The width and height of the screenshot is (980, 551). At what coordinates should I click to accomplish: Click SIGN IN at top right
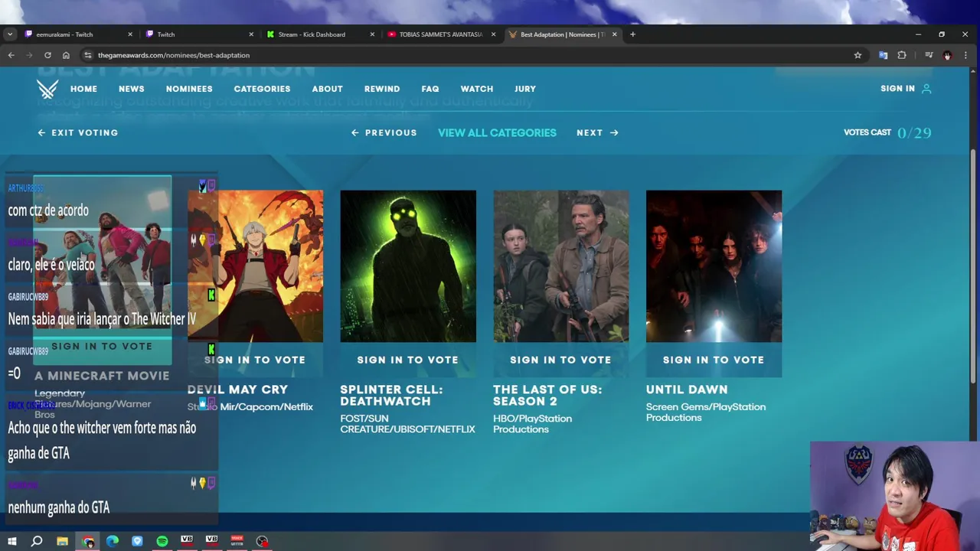coord(897,89)
